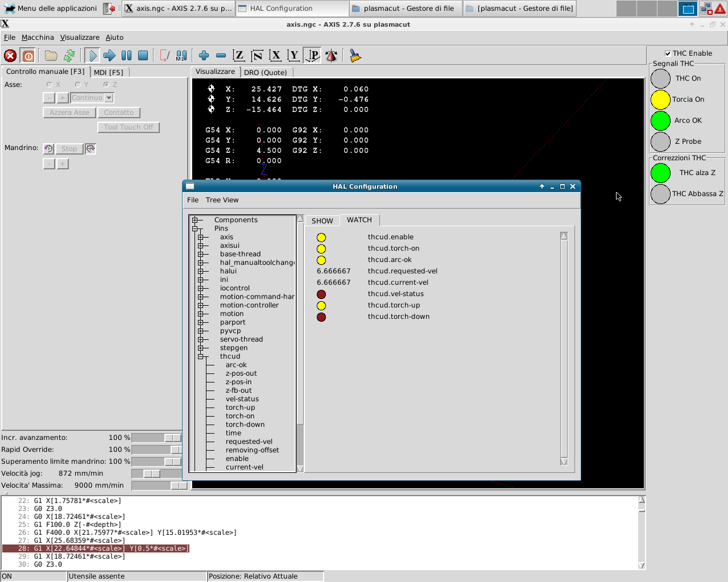Viewport: 728px width, 582px height.
Task: Expand axis pins node
Action: [x=200, y=237]
